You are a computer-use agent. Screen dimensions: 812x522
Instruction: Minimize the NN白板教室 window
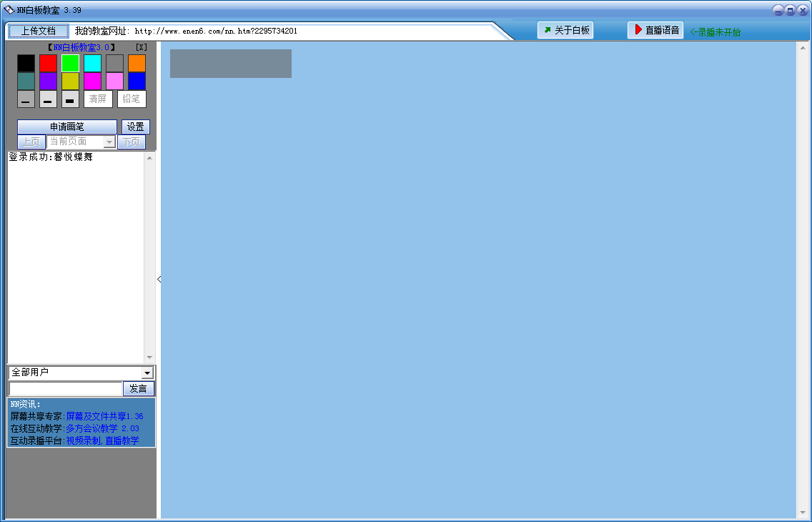(x=778, y=10)
